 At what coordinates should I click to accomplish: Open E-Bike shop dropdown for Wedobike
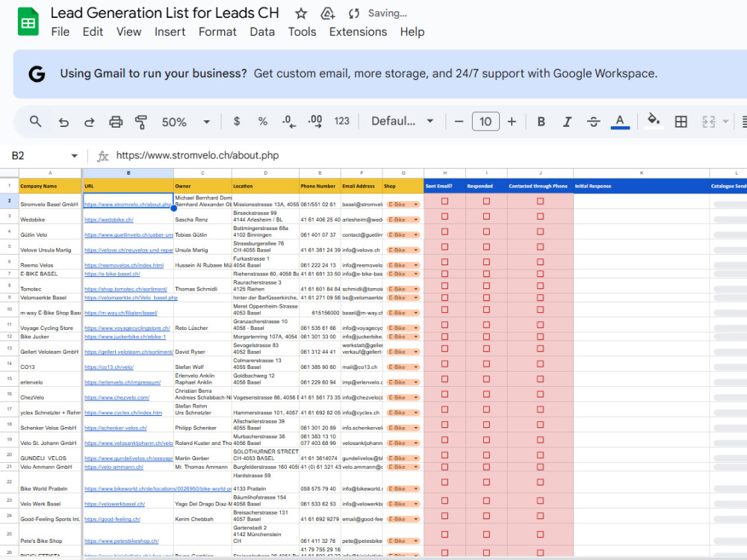[416, 220]
